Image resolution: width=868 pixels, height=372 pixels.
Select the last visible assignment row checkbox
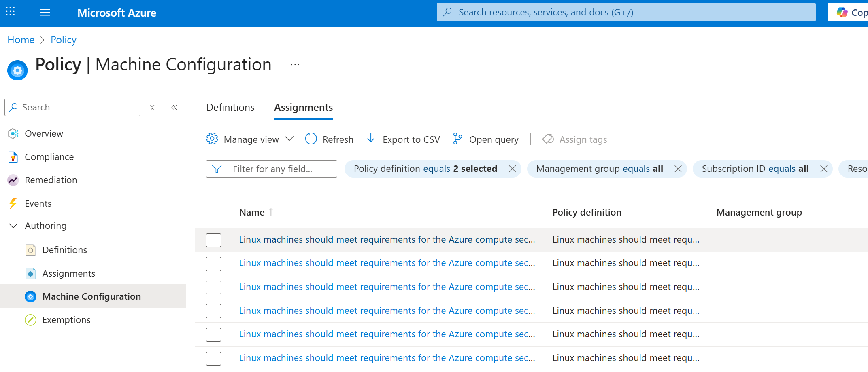click(213, 358)
